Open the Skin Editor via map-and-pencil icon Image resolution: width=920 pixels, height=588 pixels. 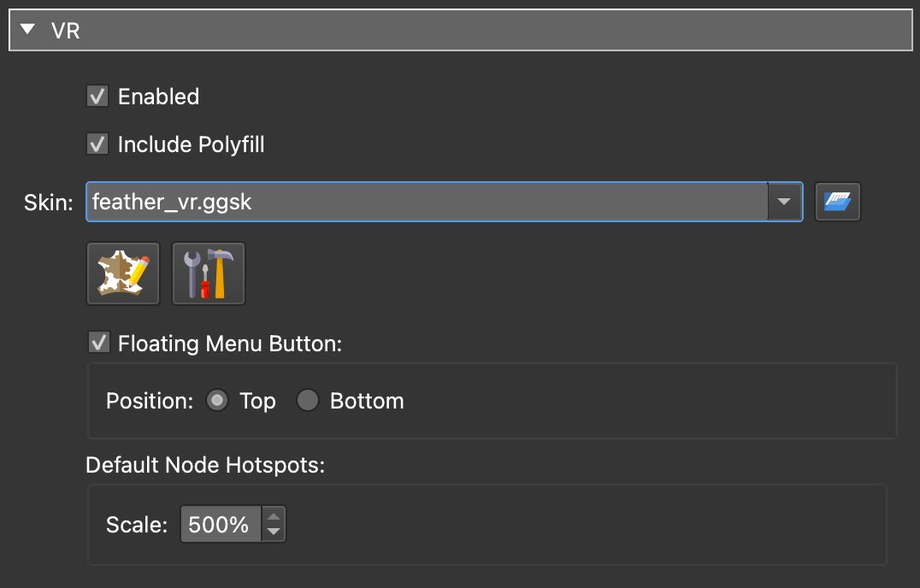pyautogui.click(x=122, y=273)
